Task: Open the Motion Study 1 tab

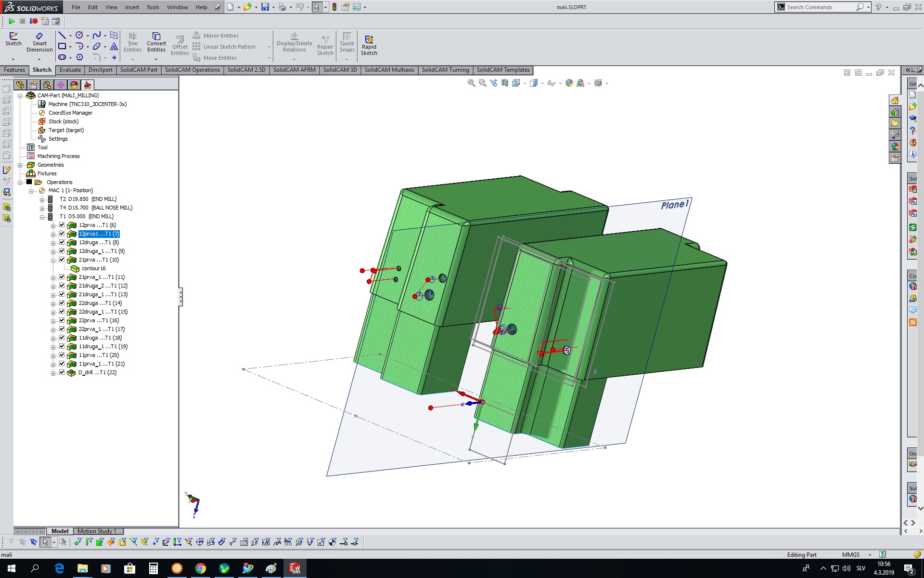Action: tap(97, 531)
